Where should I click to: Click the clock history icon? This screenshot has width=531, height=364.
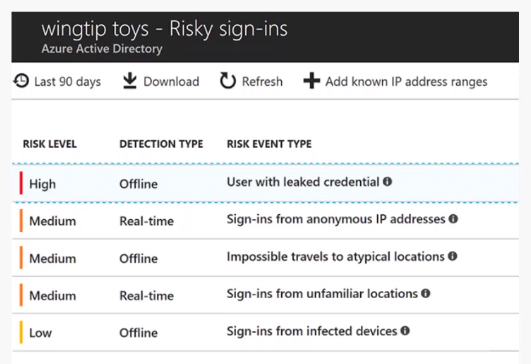click(x=21, y=81)
